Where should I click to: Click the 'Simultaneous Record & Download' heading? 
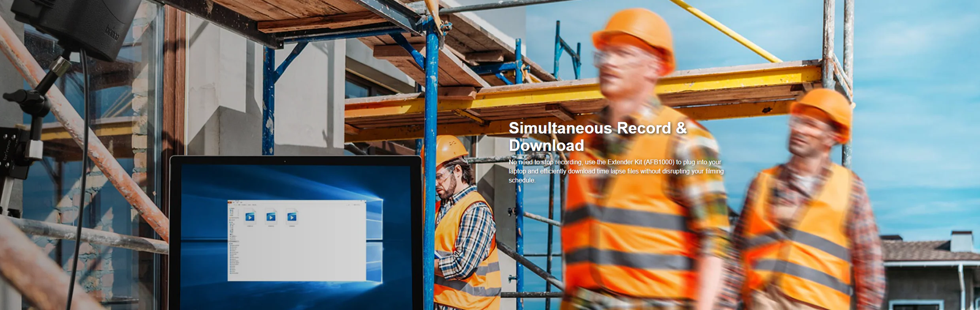pyautogui.click(x=598, y=137)
